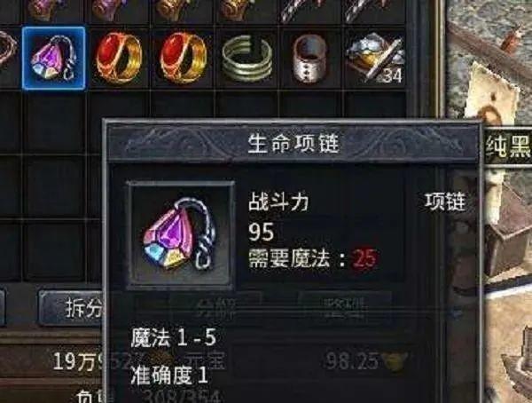
Task: Select the rightmost chain item in top row
Action: [373, 10]
